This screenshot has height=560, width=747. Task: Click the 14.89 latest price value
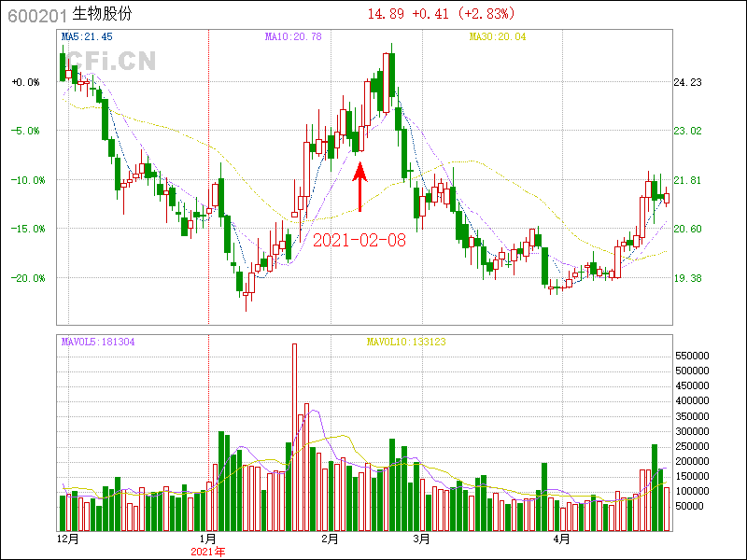point(386,14)
